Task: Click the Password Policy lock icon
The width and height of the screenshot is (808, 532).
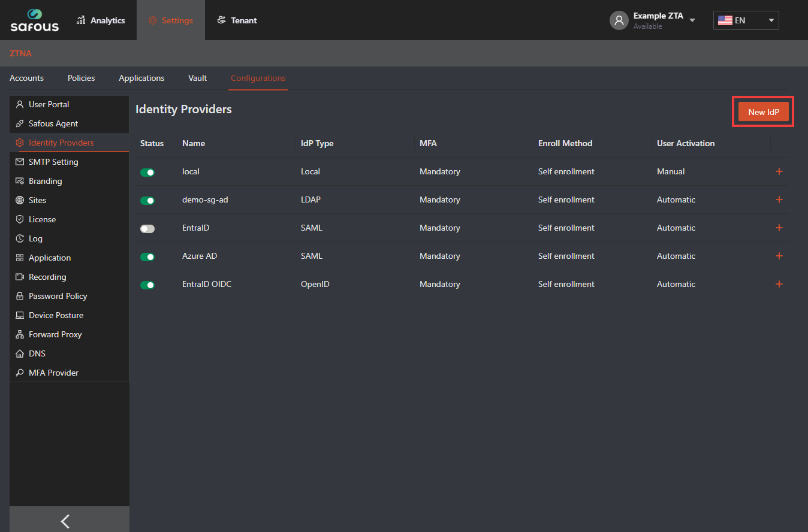Action: (x=20, y=296)
